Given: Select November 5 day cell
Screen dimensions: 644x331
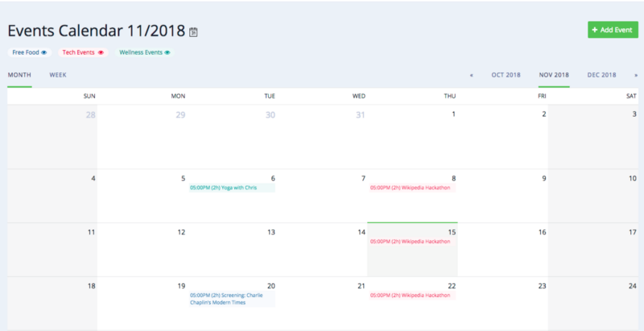Looking at the screenshot, I should point(142,197).
